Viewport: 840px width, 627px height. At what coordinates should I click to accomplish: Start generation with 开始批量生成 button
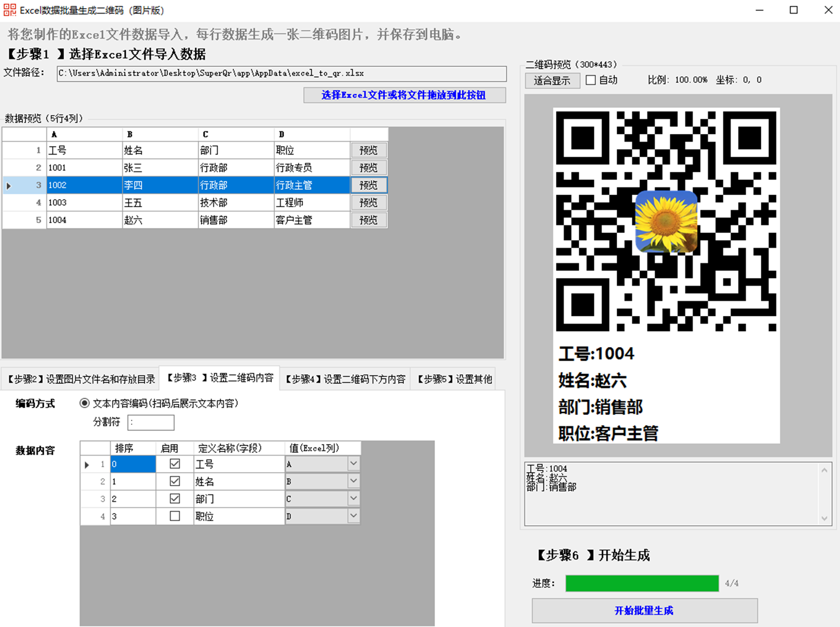(x=644, y=610)
